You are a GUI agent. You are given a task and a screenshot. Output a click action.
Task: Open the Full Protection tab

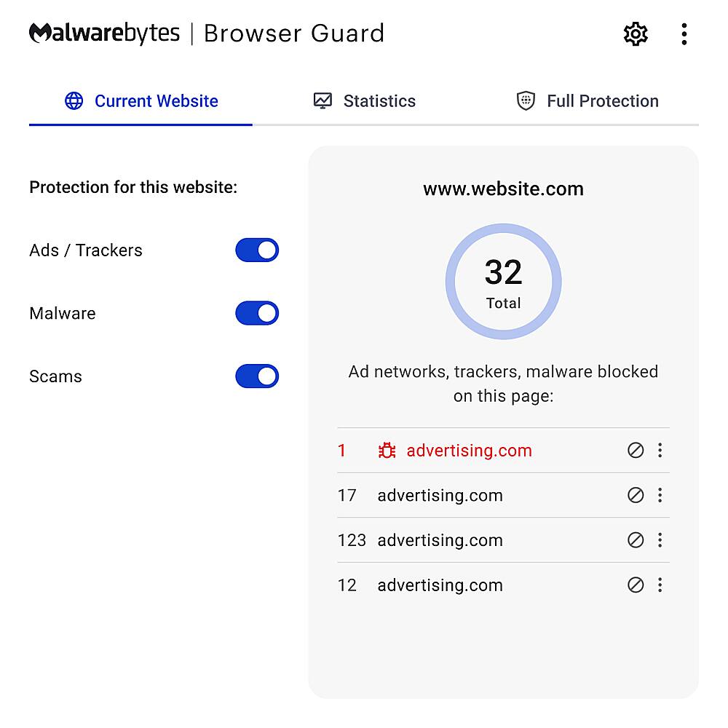(x=603, y=100)
